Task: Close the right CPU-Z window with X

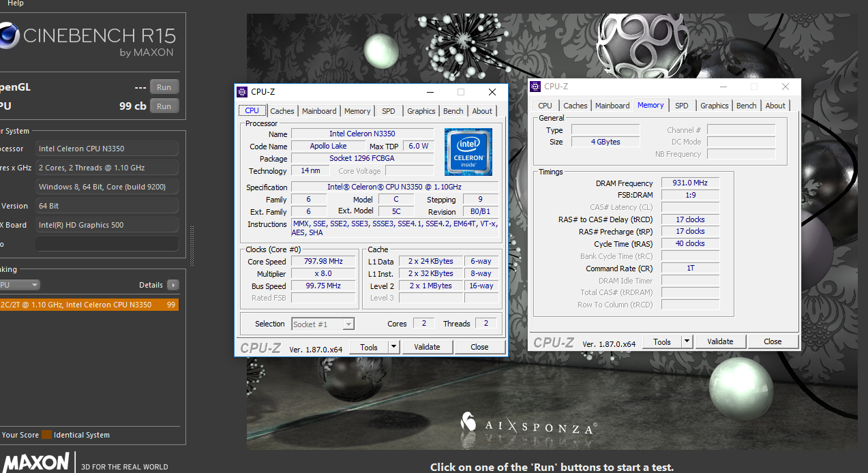Action: click(785, 87)
